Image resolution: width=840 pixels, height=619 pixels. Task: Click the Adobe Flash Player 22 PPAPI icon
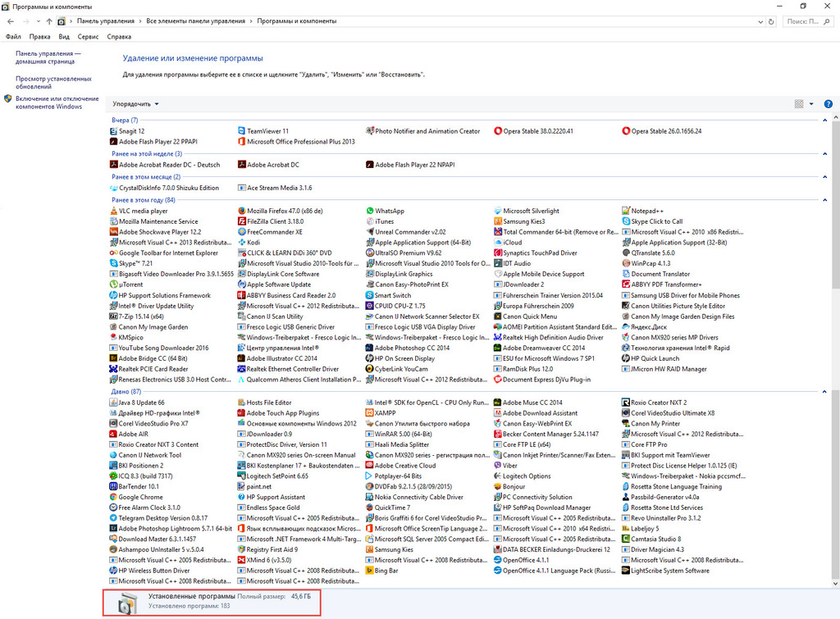(113, 142)
